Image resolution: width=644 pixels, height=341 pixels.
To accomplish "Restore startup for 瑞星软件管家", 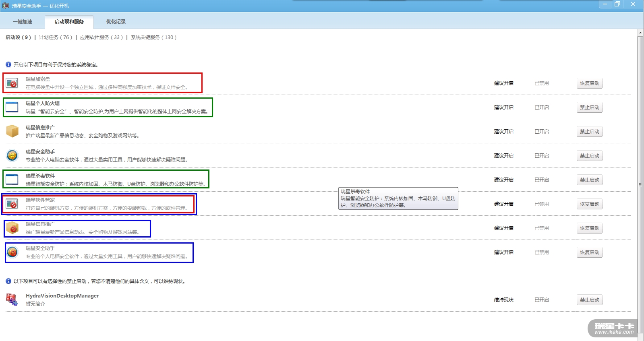I will tap(590, 204).
